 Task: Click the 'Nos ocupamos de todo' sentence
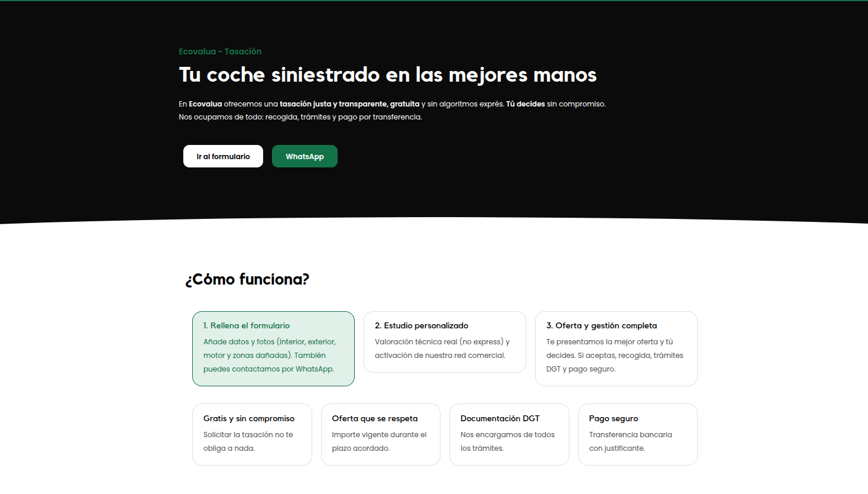point(300,117)
